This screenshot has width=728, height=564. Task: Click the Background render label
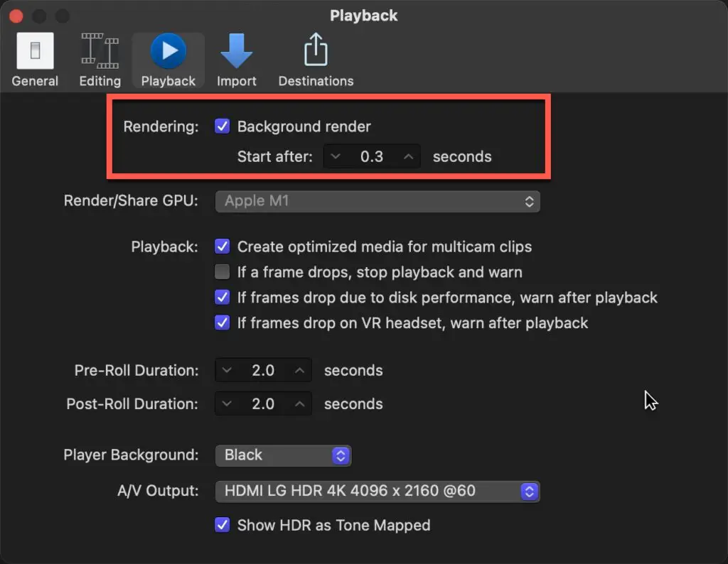pyautogui.click(x=304, y=126)
